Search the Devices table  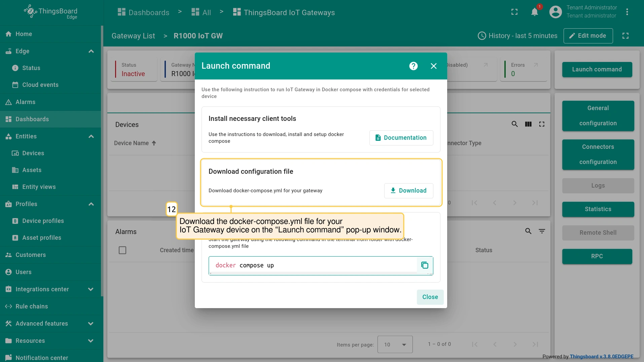pos(514,124)
